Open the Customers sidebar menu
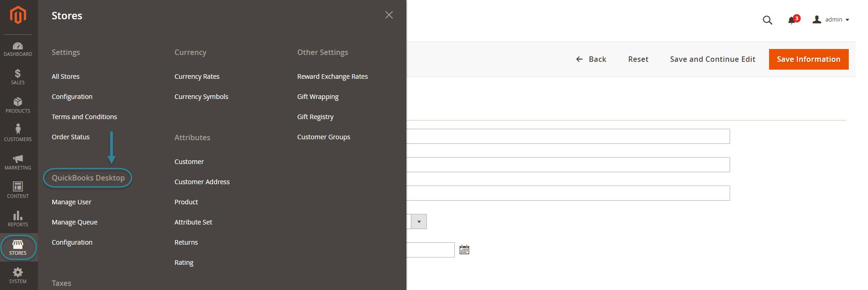Screen dimensions: 868x290 [18, 133]
